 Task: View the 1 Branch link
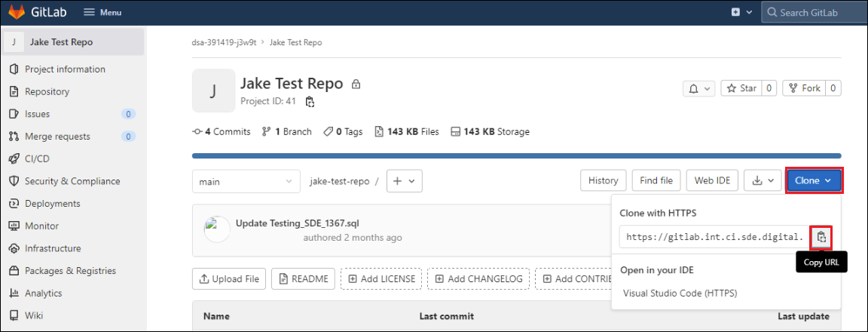click(x=287, y=132)
